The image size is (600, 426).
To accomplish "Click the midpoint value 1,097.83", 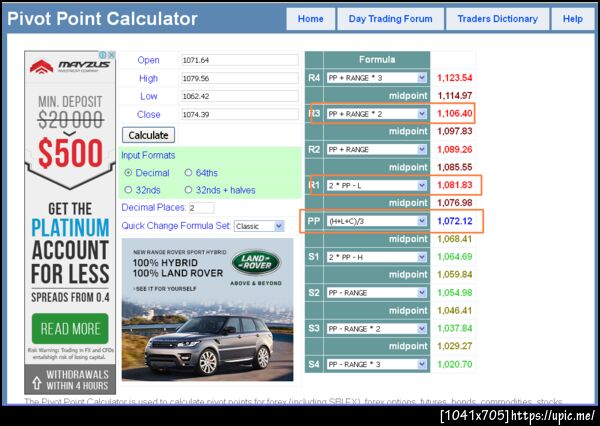I will pyautogui.click(x=455, y=131).
